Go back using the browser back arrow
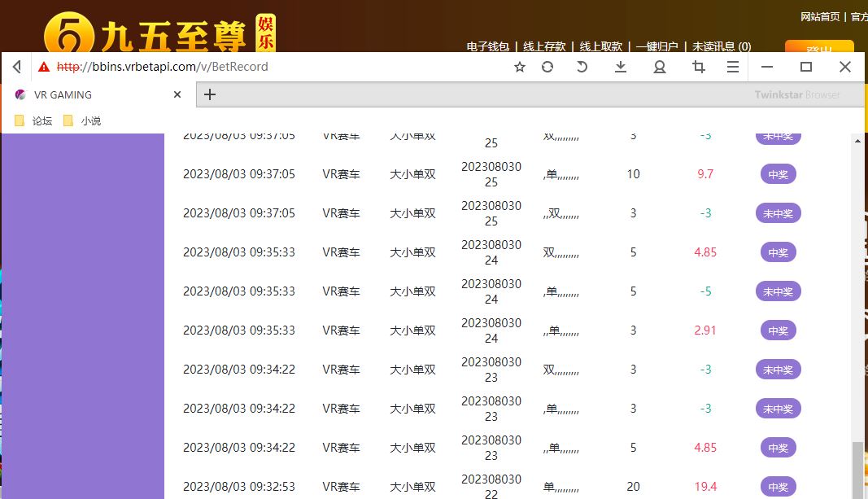The height and width of the screenshot is (499, 868). point(16,67)
